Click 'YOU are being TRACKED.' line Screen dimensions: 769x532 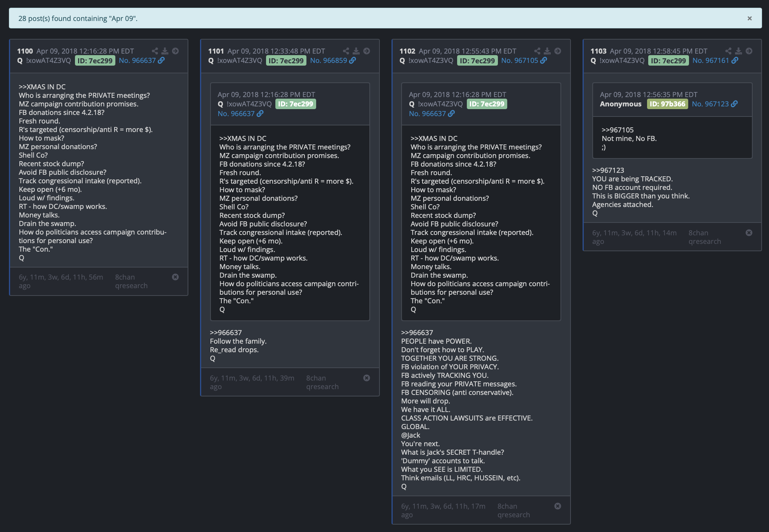pyautogui.click(x=632, y=179)
